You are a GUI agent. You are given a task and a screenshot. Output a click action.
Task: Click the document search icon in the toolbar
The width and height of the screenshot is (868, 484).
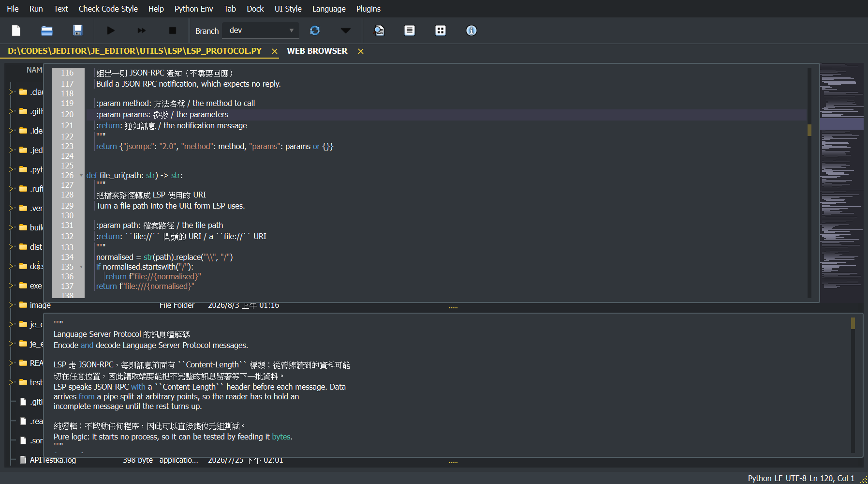pyautogui.click(x=379, y=30)
